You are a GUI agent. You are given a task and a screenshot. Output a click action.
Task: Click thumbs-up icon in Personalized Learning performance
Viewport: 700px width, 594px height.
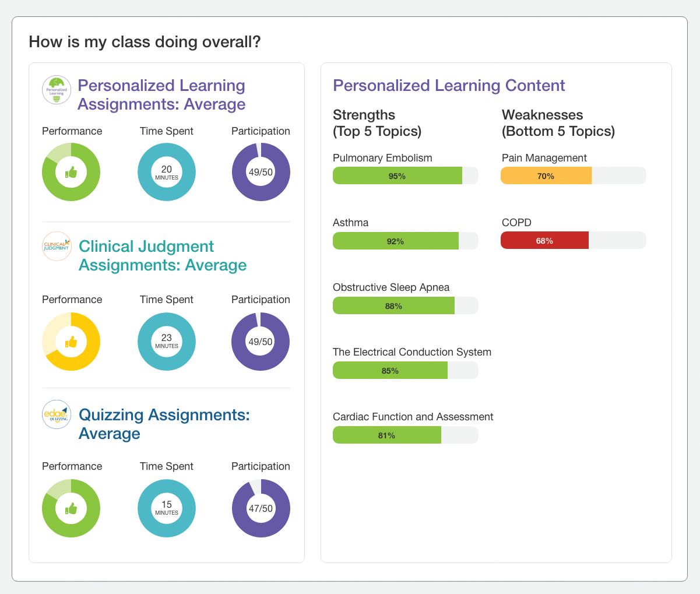71,172
